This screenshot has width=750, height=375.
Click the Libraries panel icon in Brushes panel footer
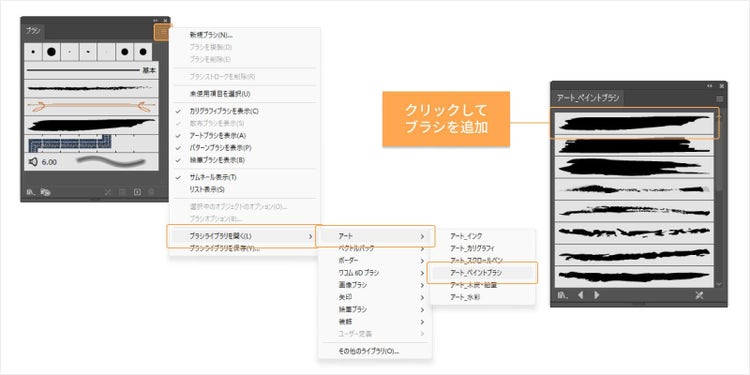coord(46,192)
